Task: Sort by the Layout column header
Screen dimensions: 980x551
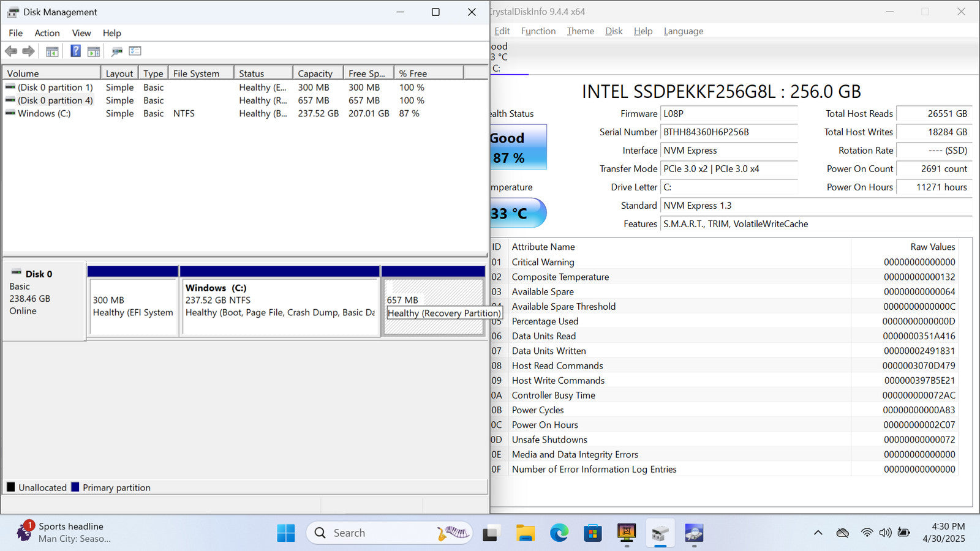Action: (119, 73)
